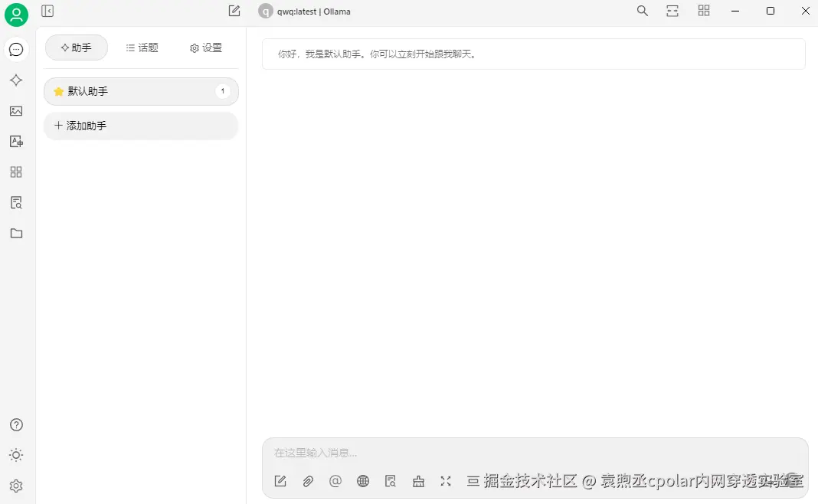Open the Mini Apps grid icon

16,172
